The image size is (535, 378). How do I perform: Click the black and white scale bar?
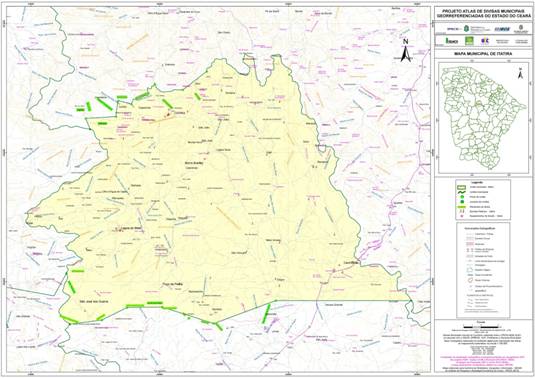point(482,327)
